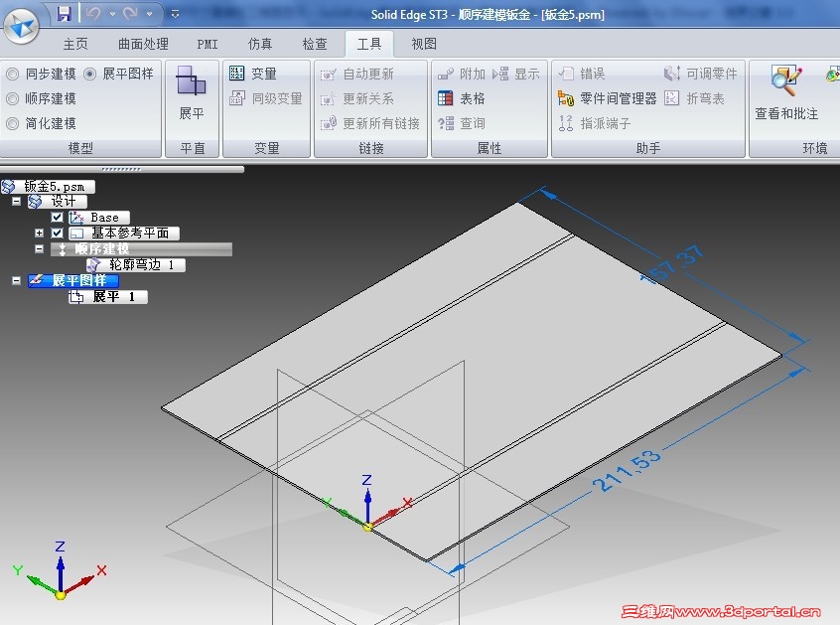
Task: Open the Solid Edge application button
Action: click(22, 25)
